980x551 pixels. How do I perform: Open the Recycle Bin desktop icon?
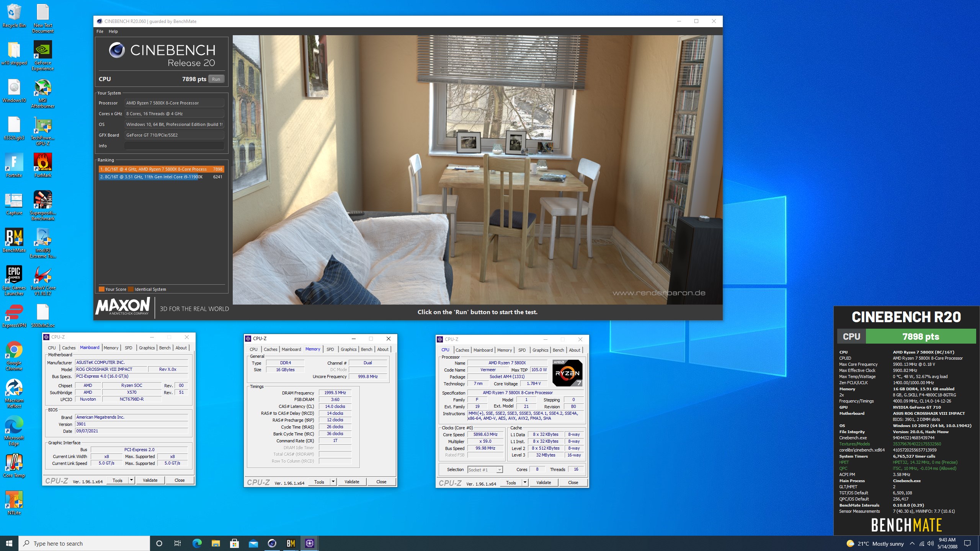point(14,16)
